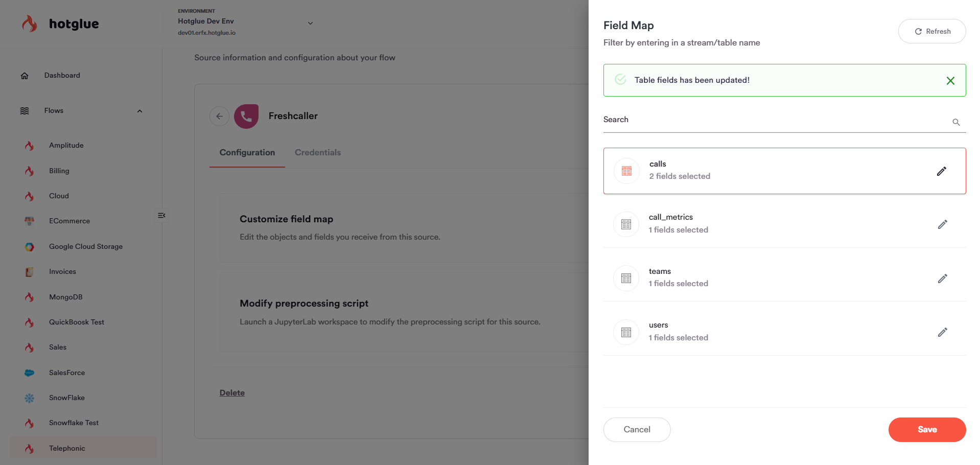Refresh the Field Map
Image resolution: width=980 pixels, height=465 pixels.
tap(932, 31)
